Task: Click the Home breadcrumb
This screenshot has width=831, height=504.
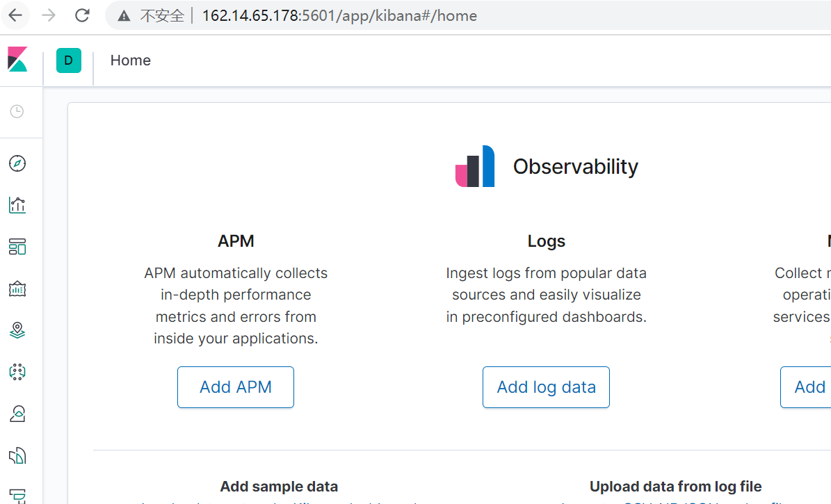Action: 130,60
